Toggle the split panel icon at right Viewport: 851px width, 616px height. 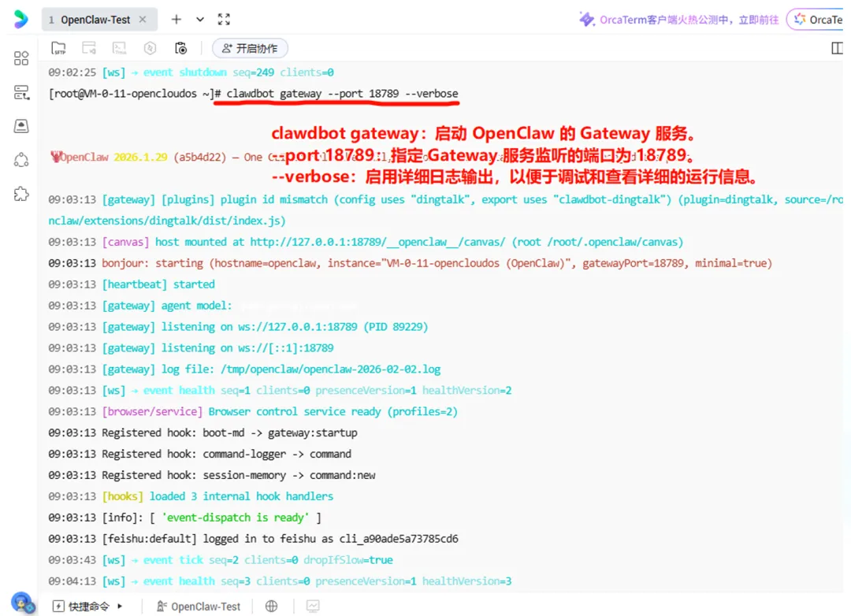(838, 48)
